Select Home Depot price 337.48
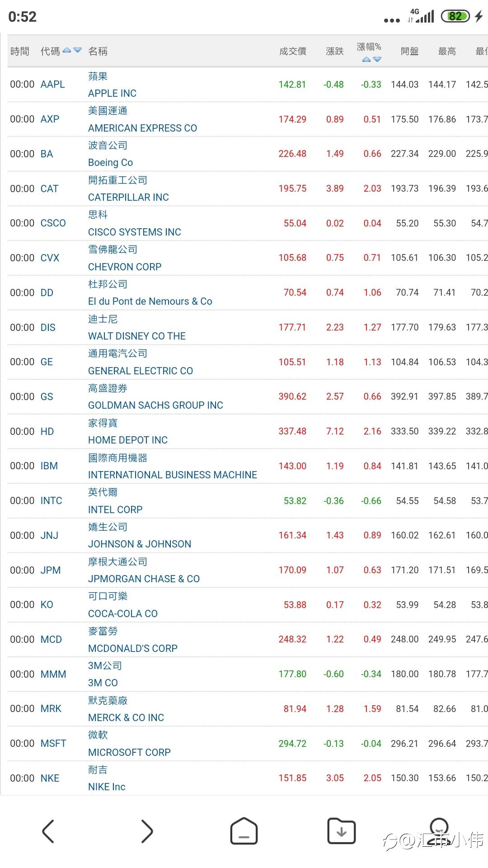Viewport: 488px width, 868px height. [292, 432]
